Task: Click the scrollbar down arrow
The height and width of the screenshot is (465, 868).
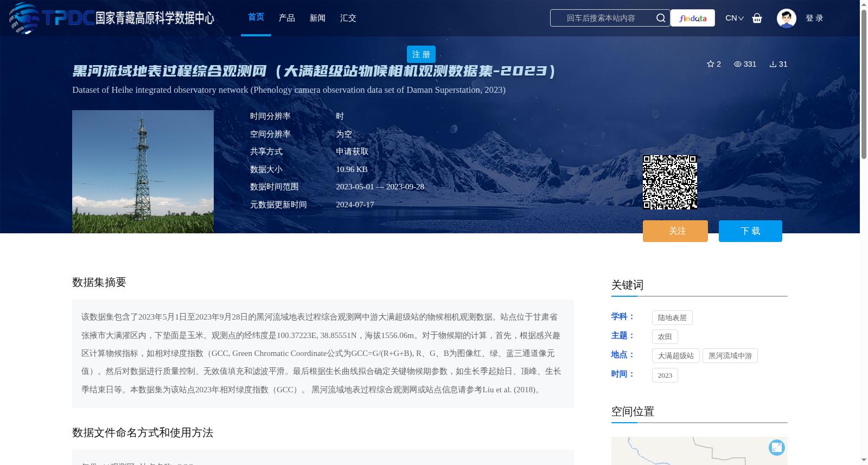Action: click(x=864, y=460)
